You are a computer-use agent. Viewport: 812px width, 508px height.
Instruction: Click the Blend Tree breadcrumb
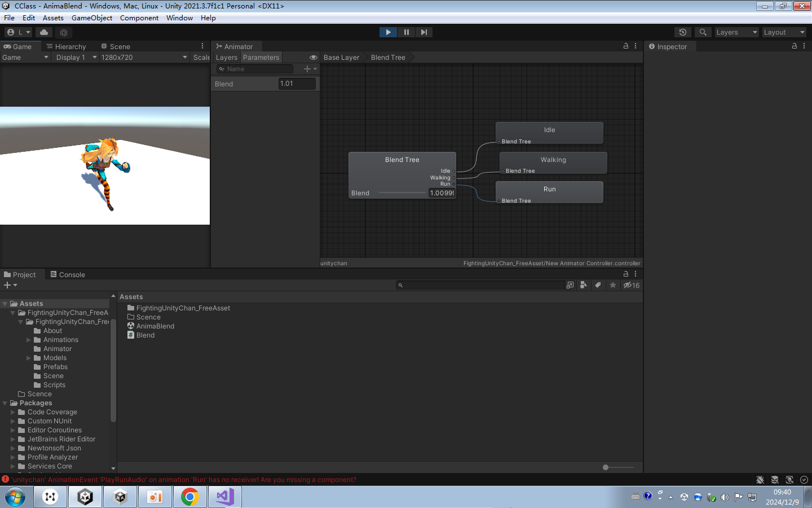pyautogui.click(x=388, y=58)
